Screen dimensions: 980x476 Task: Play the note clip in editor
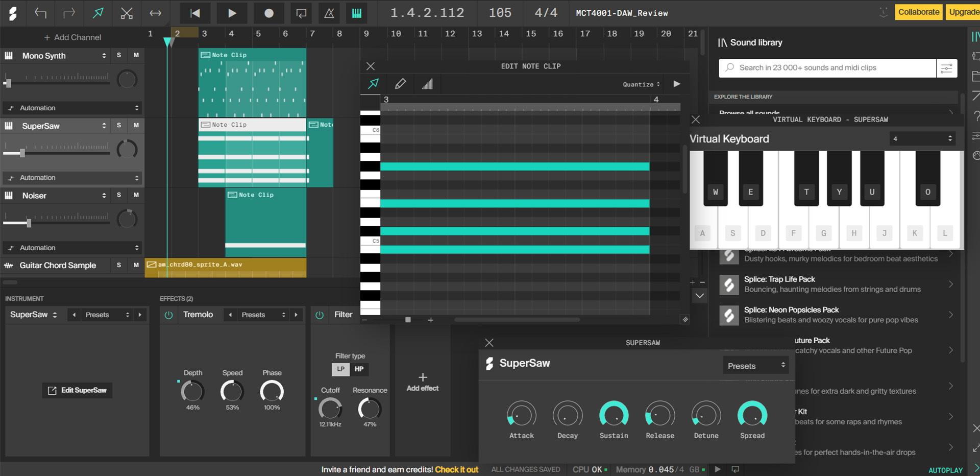(677, 84)
